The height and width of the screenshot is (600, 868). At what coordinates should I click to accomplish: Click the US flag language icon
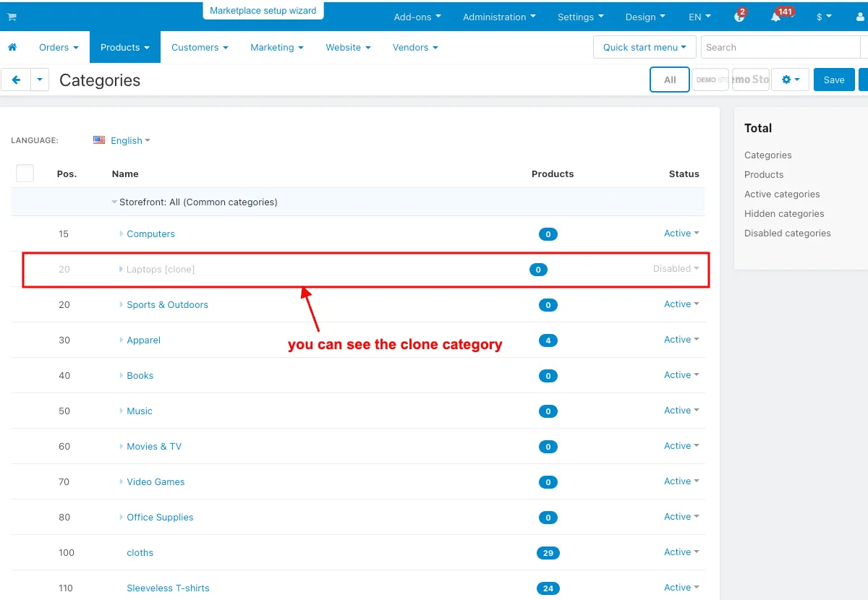coord(99,140)
